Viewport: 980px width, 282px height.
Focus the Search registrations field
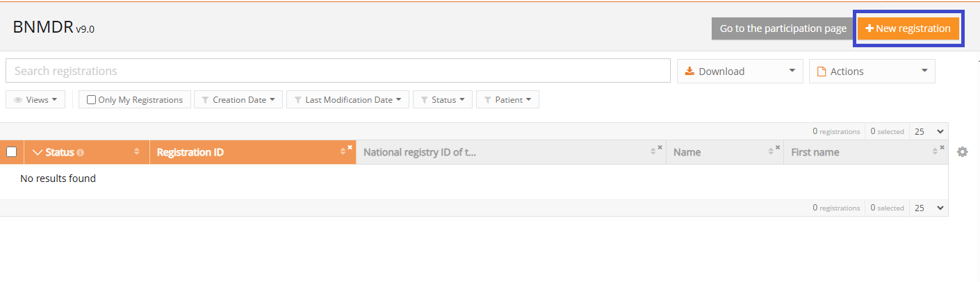click(x=337, y=71)
